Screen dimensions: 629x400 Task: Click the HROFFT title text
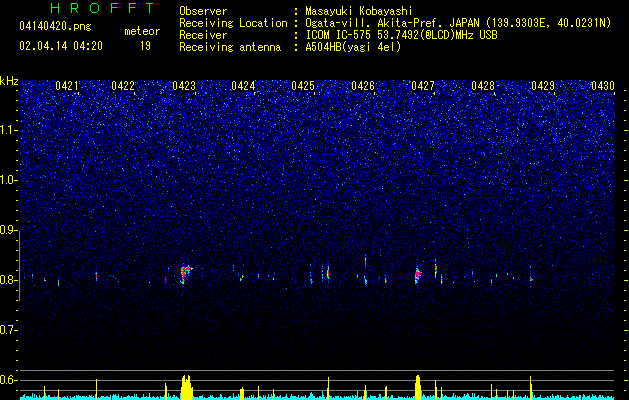pyautogui.click(x=103, y=8)
